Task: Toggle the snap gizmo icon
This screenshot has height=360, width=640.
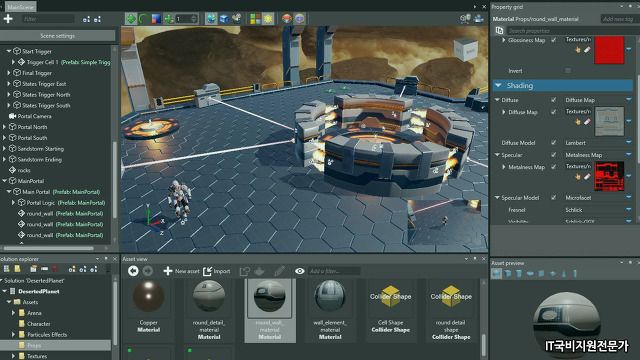Action: (x=169, y=19)
